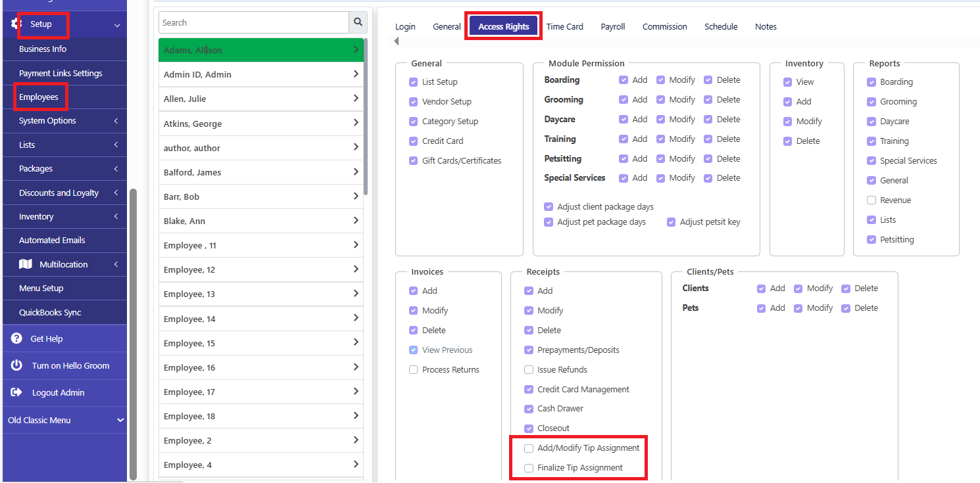Viewport: 980px width, 483px height.
Task: Switch to the General tab
Action: [x=447, y=26]
